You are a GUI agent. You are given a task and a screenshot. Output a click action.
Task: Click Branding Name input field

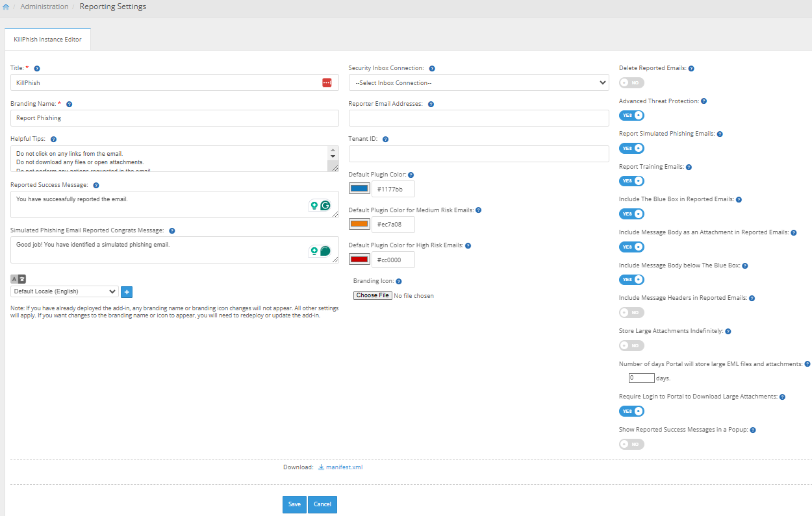[175, 118]
